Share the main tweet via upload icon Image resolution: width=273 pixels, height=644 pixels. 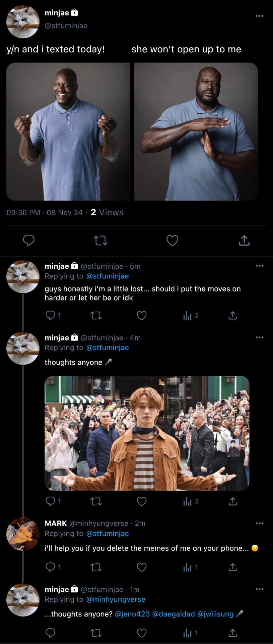pos(244,240)
